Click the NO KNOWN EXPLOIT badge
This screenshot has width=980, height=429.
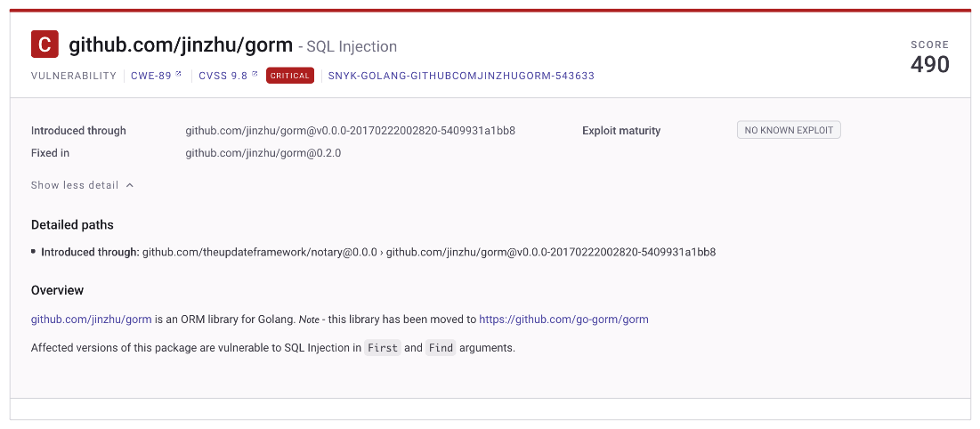pyautogui.click(x=789, y=130)
